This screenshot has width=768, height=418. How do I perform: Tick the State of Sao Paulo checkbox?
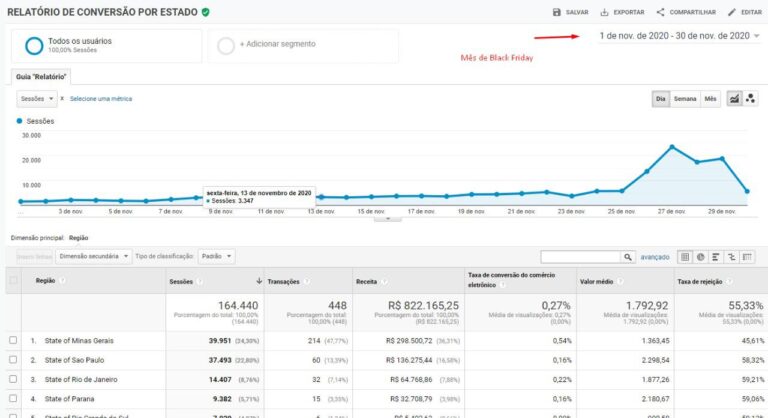click(13, 360)
